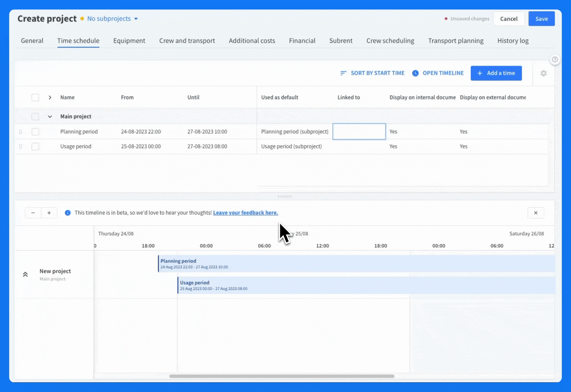
Task: Click Planning period (subproject) cell
Action: click(295, 132)
